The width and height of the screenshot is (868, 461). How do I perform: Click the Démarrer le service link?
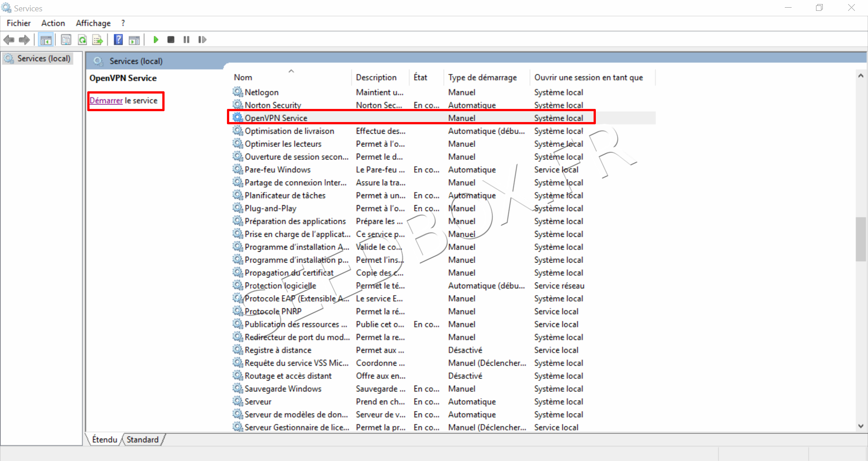coord(106,100)
